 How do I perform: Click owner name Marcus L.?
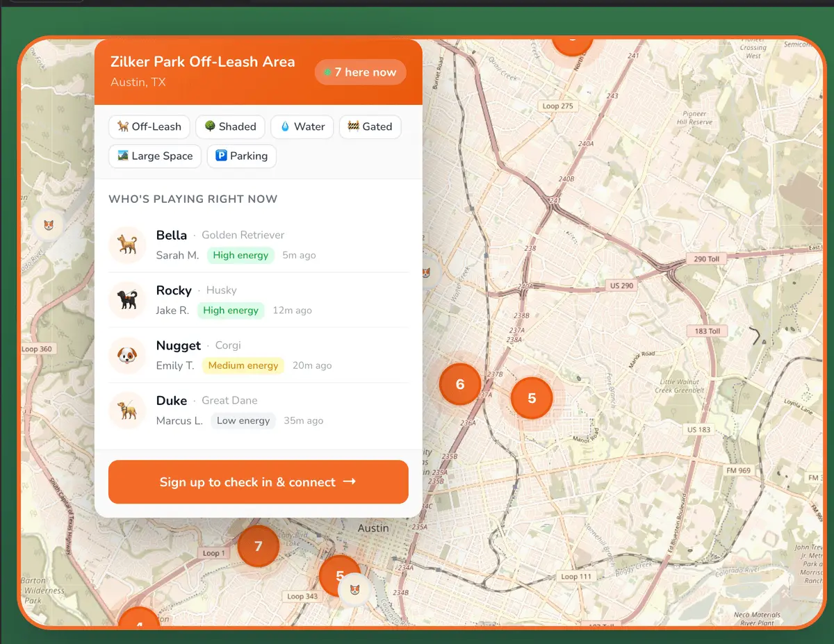click(x=180, y=420)
